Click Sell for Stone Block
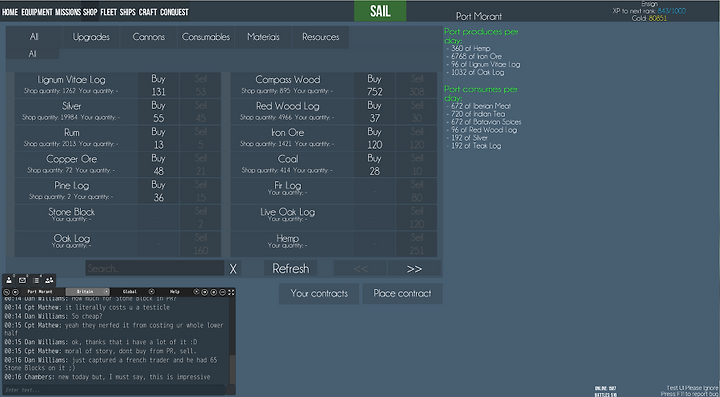Viewport: 720px width, 397px height. [200, 218]
